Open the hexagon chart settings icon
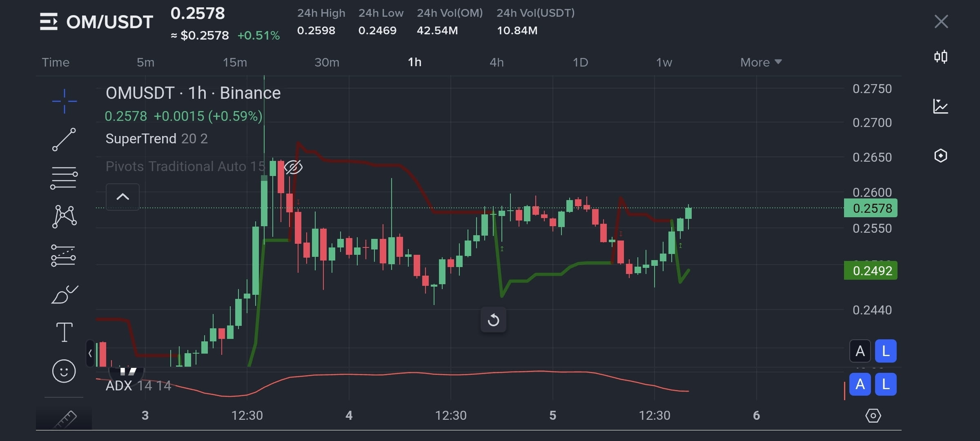 click(x=941, y=156)
